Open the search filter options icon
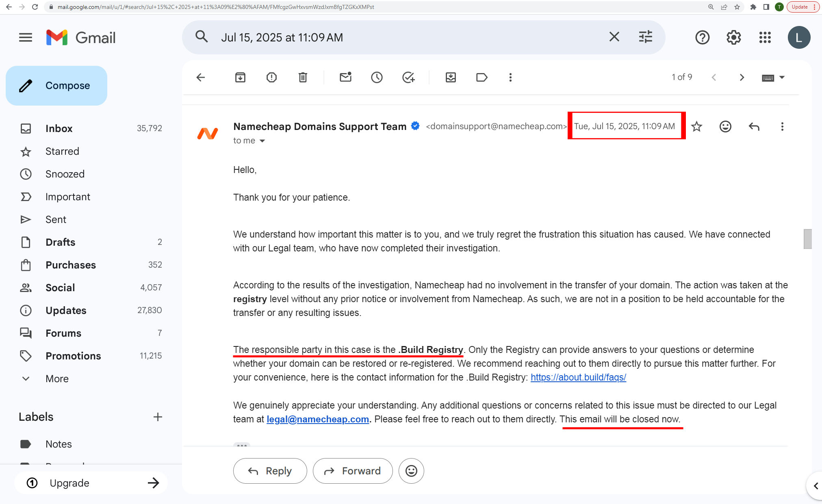Viewport: 822px width, 504px height. coord(645,37)
